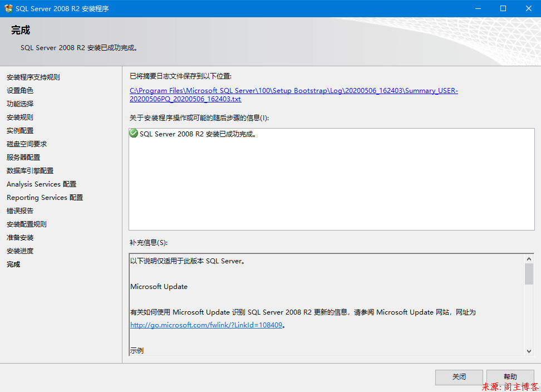Select the 功能选择 step
Image resolution: width=541 pixels, height=392 pixels.
19,104
